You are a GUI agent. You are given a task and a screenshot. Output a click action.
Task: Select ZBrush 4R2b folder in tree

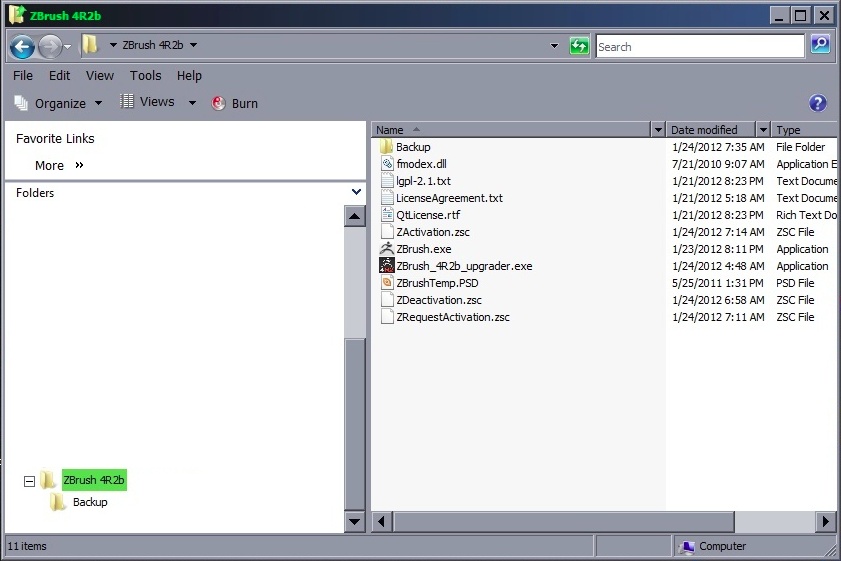point(94,480)
